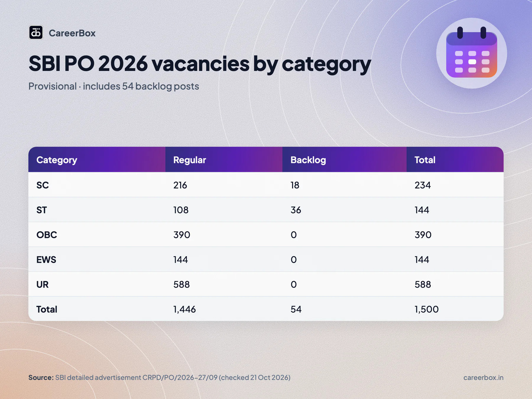This screenshot has height=399, width=532.
Task: Click the ST row label
Action: click(42, 210)
